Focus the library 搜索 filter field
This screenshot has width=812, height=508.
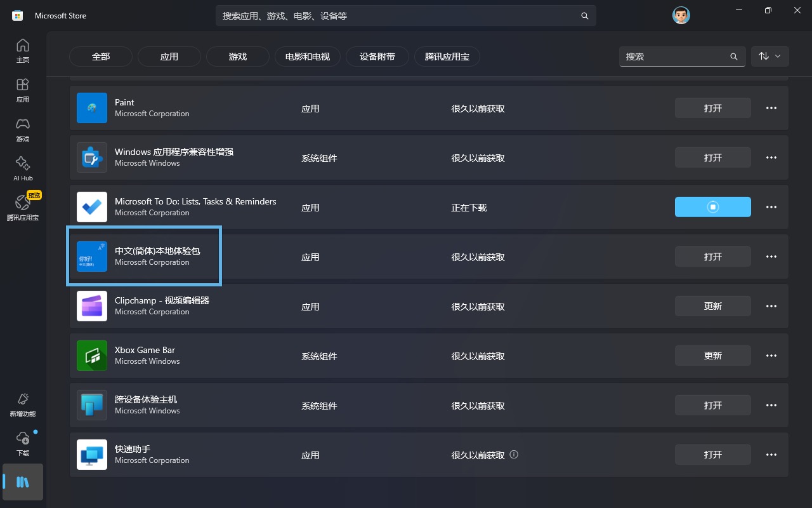(682, 57)
